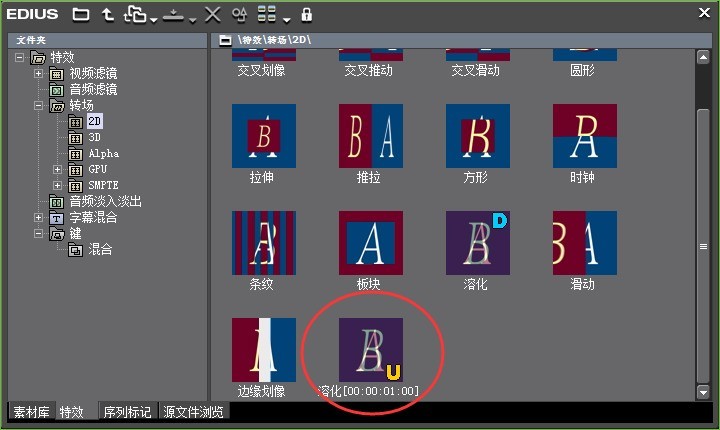Go up one folder level

(x=106, y=14)
